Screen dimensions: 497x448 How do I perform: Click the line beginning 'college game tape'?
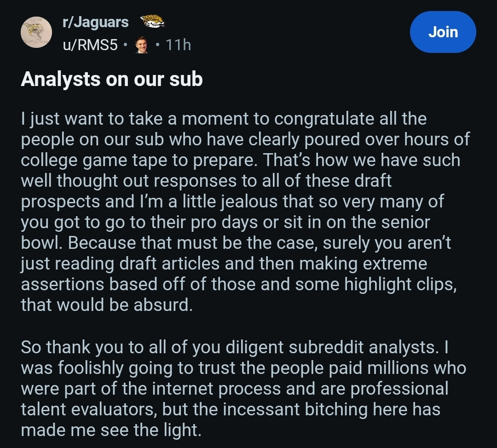241,160
